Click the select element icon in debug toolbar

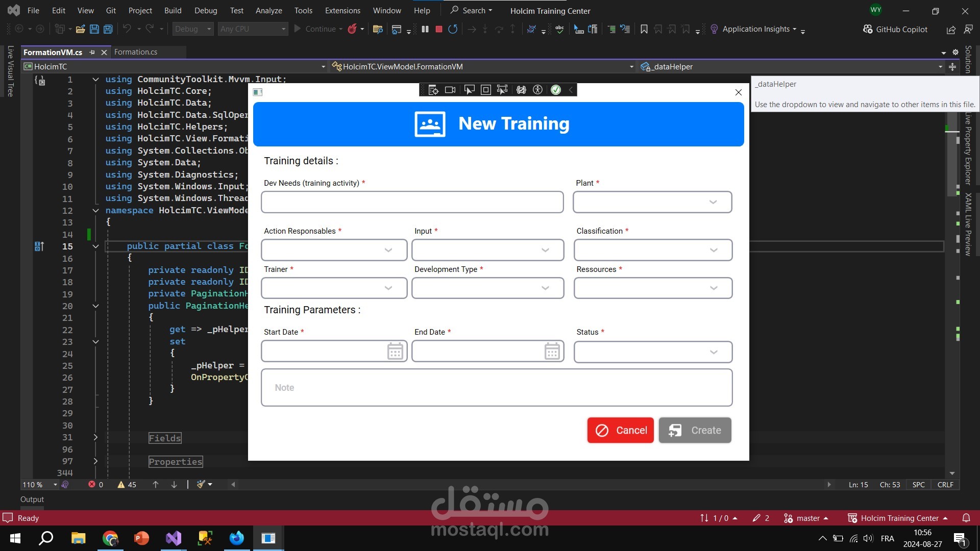[469, 90]
